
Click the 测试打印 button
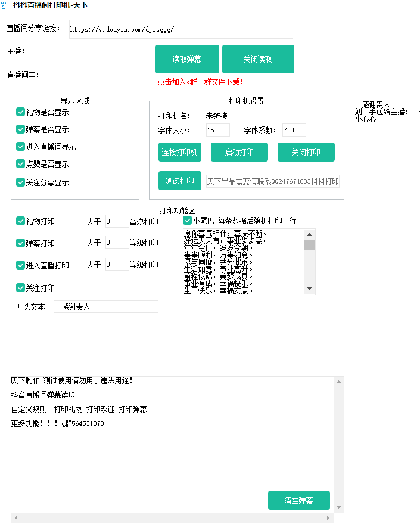click(x=180, y=181)
